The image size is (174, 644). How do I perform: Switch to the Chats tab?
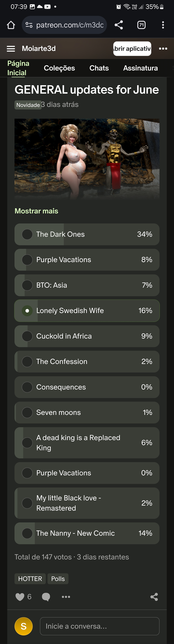(99, 68)
